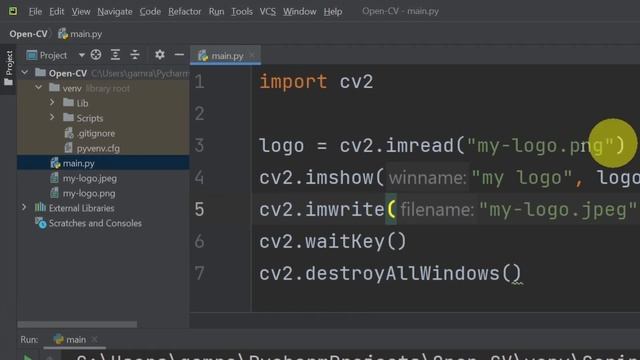Expand External Libraries node
This screenshot has width=640, height=360.
24,207
